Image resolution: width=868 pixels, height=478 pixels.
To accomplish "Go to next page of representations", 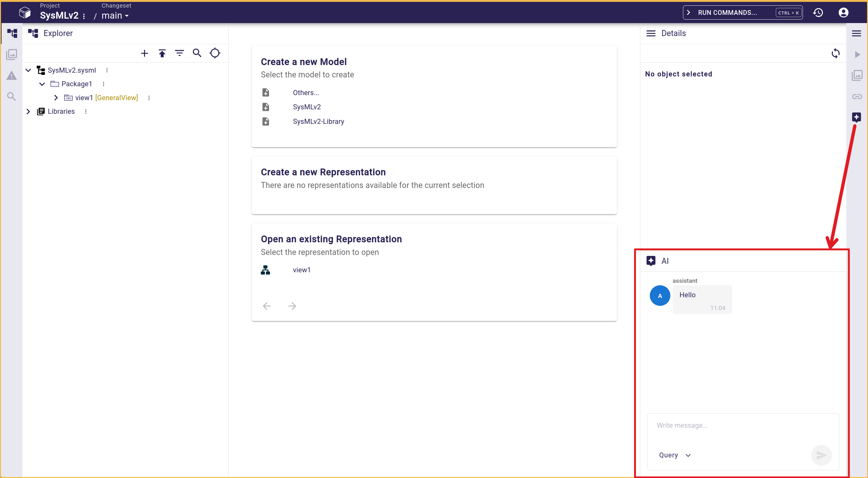I will point(292,306).
